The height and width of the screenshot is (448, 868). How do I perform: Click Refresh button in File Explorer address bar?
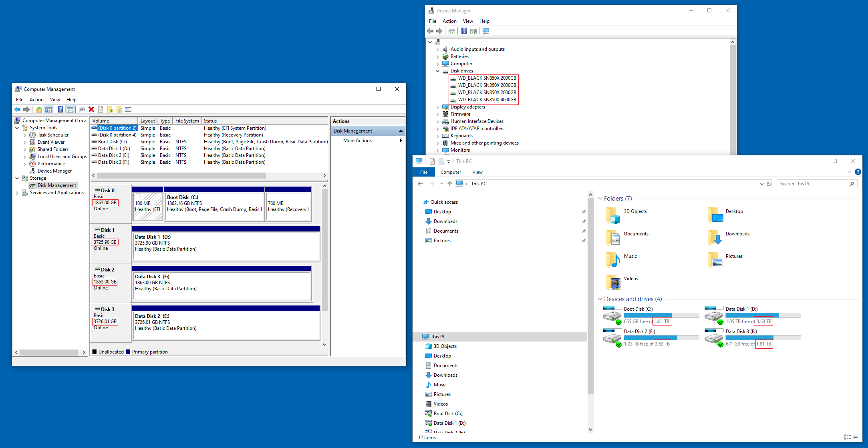click(769, 184)
